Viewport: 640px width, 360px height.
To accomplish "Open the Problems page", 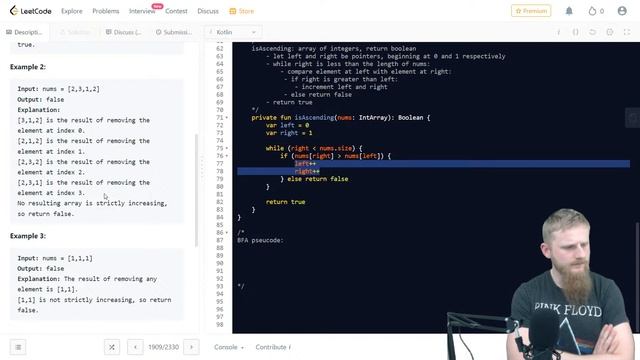I will pyautogui.click(x=106, y=11).
